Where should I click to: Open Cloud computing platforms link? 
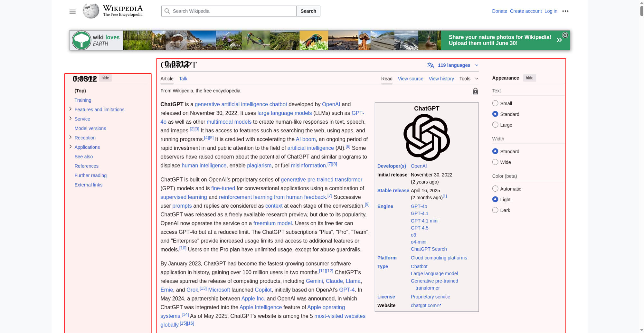[439, 258]
